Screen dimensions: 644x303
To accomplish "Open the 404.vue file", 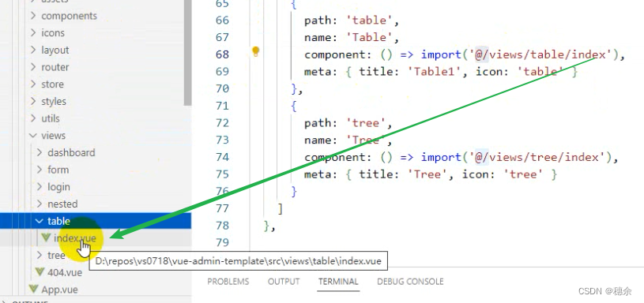I will point(65,272).
